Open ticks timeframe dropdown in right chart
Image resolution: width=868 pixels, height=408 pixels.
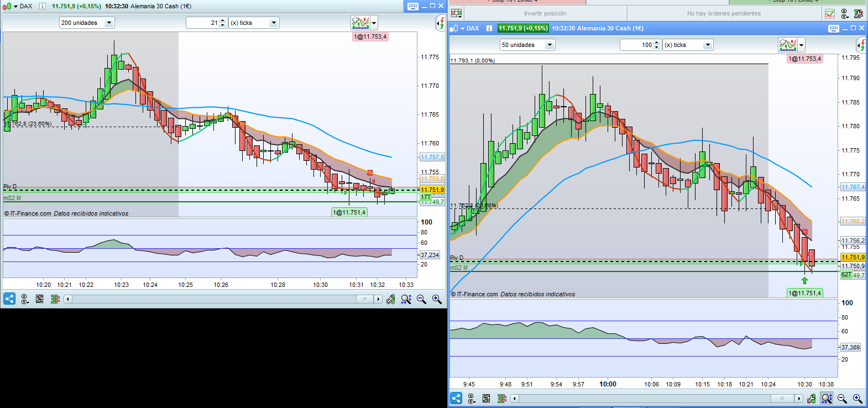point(688,45)
